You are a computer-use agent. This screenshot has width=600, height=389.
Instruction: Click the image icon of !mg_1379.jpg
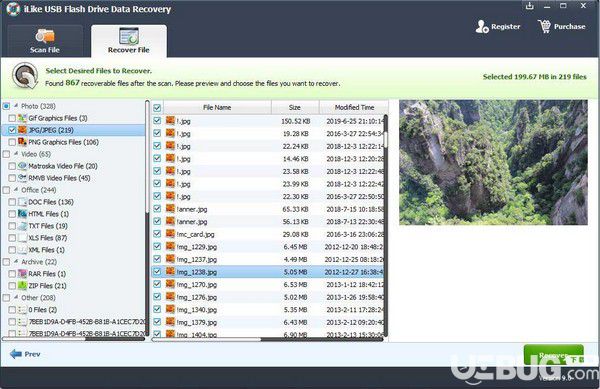click(170, 322)
